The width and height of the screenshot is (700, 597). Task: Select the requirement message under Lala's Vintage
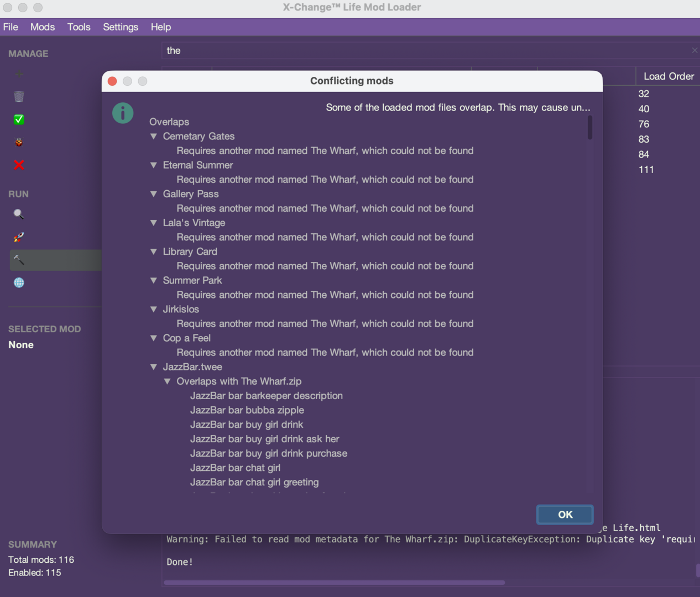325,237
